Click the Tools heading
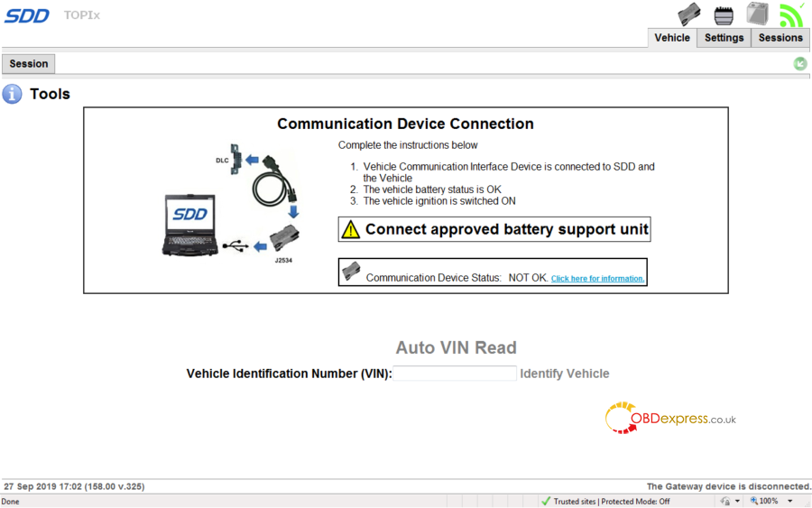The height and width of the screenshot is (508, 812). coord(50,94)
